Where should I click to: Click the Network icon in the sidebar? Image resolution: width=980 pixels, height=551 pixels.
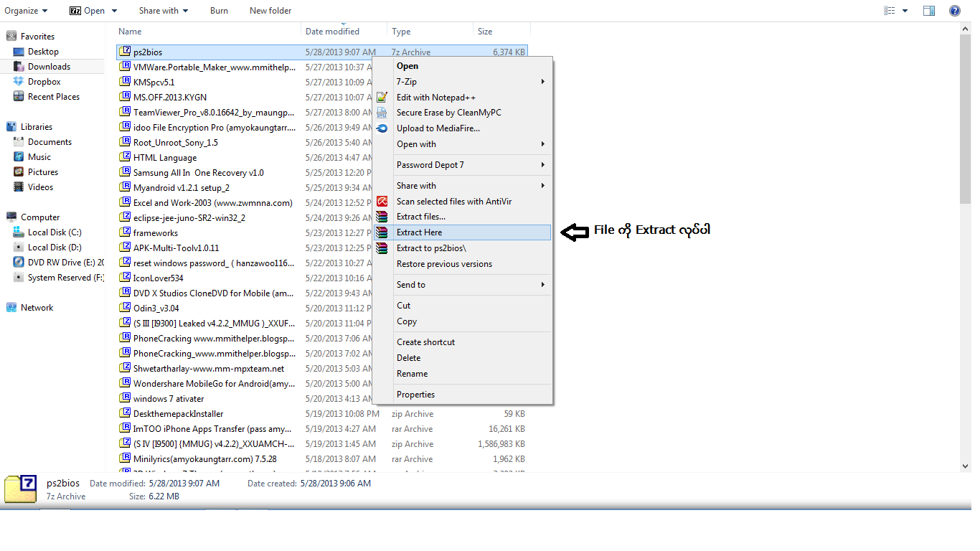coord(11,308)
